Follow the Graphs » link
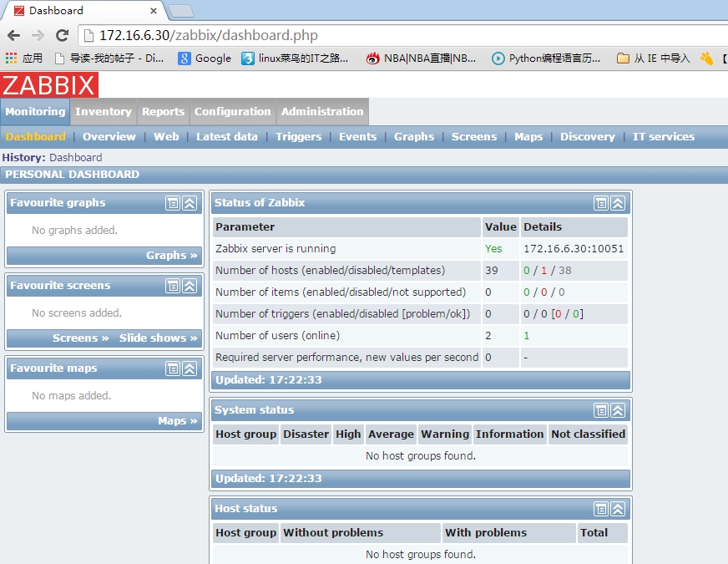This screenshot has height=564, width=728. 171,255
